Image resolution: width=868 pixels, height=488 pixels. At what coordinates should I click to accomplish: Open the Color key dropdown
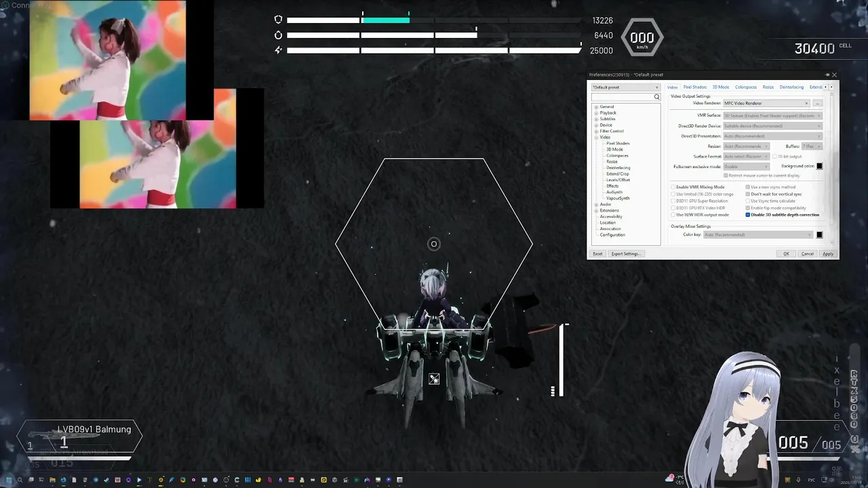click(x=757, y=235)
